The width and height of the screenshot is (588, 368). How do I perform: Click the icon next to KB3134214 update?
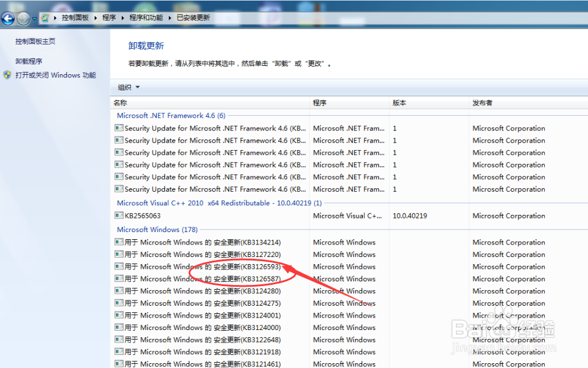click(119, 242)
